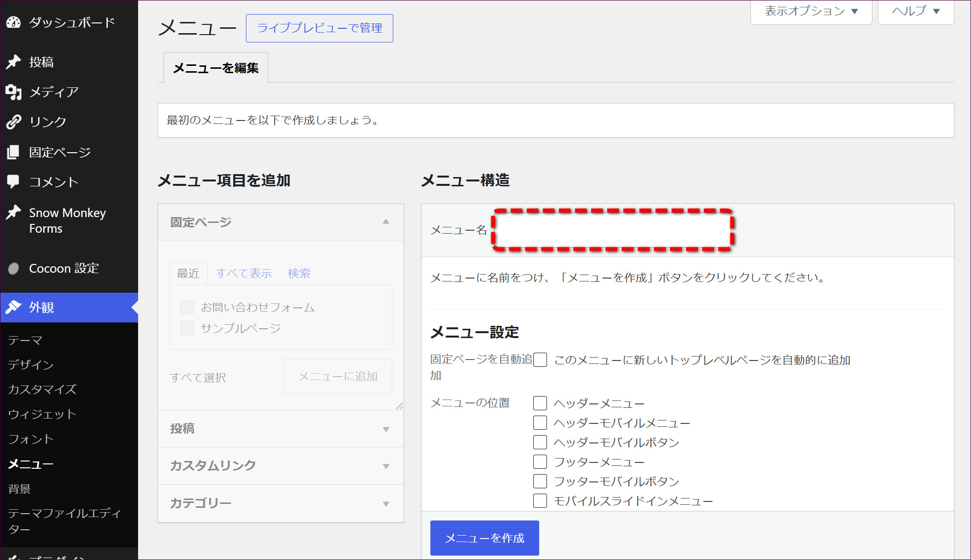Click the pin icon beside Snow Monkey Forms
The width and height of the screenshot is (971, 560).
click(14, 212)
